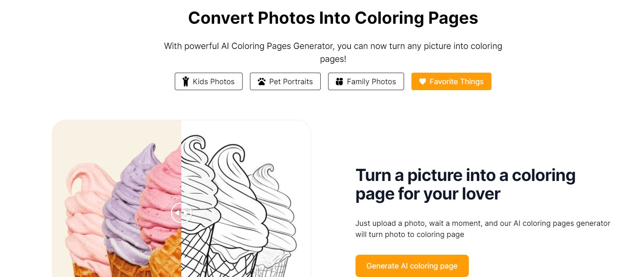This screenshot has height=277, width=644.
Task: Click the "Convert Photos Into Coloring Pages" heading
Action: (333, 18)
